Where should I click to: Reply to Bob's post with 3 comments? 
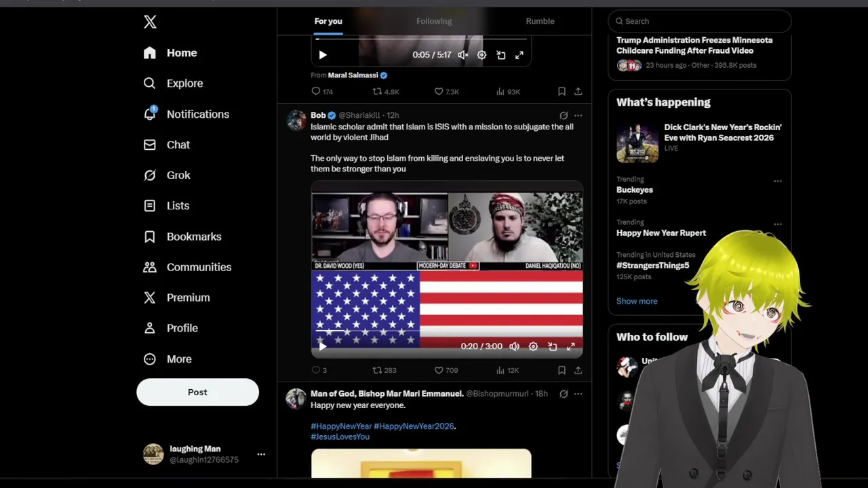319,370
